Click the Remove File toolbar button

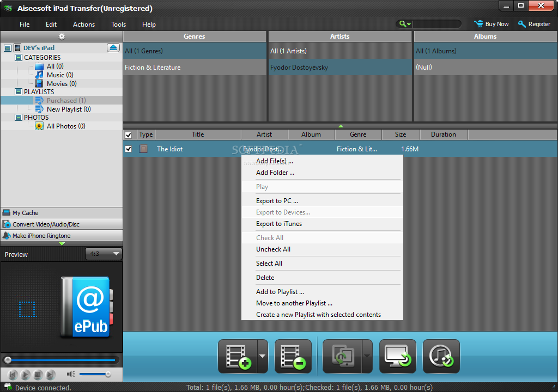tap(293, 357)
